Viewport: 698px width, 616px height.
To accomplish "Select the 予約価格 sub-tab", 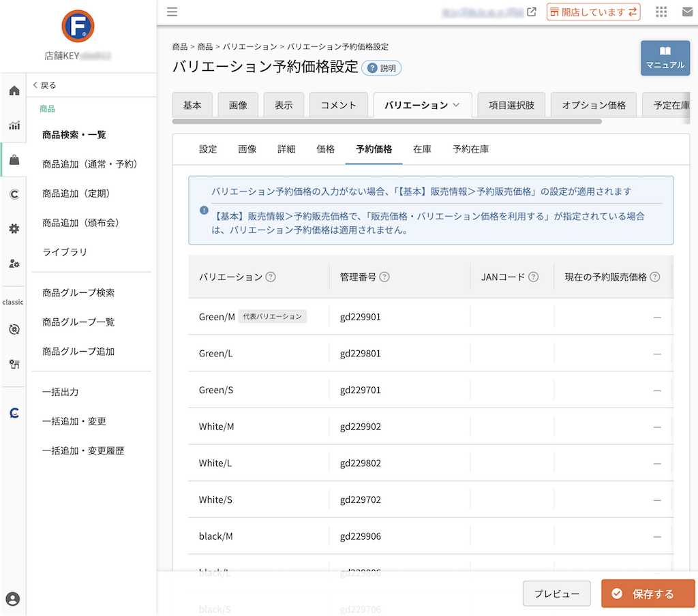I will [374, 149].
